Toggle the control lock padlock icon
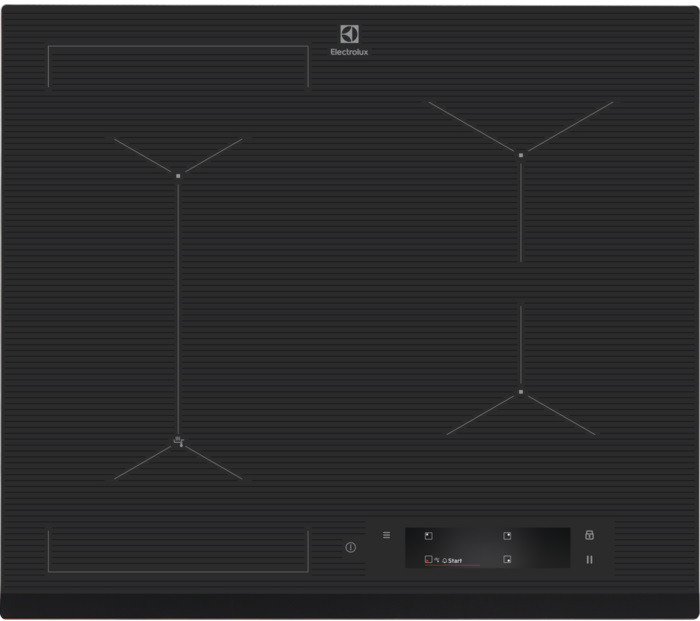Viewport: 700px width, 621px height. [x=589, y=535]
